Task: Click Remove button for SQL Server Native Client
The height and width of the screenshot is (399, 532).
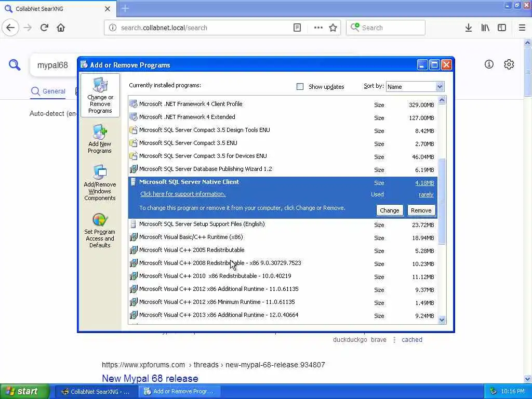Action: pos(421,210)
